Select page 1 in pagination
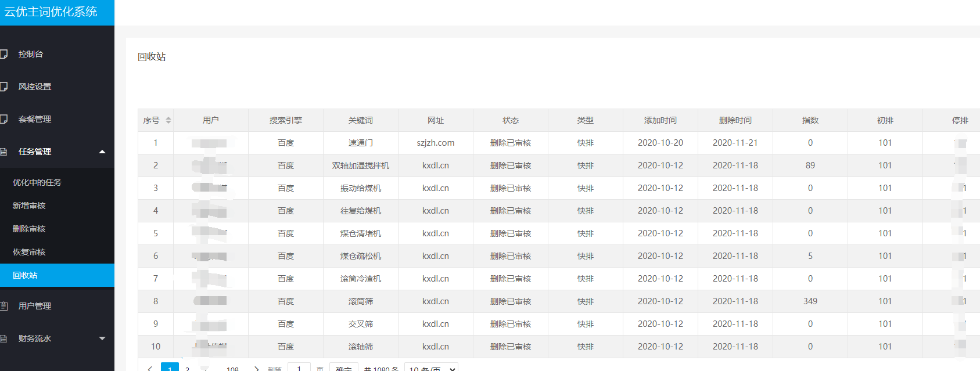 170,368
